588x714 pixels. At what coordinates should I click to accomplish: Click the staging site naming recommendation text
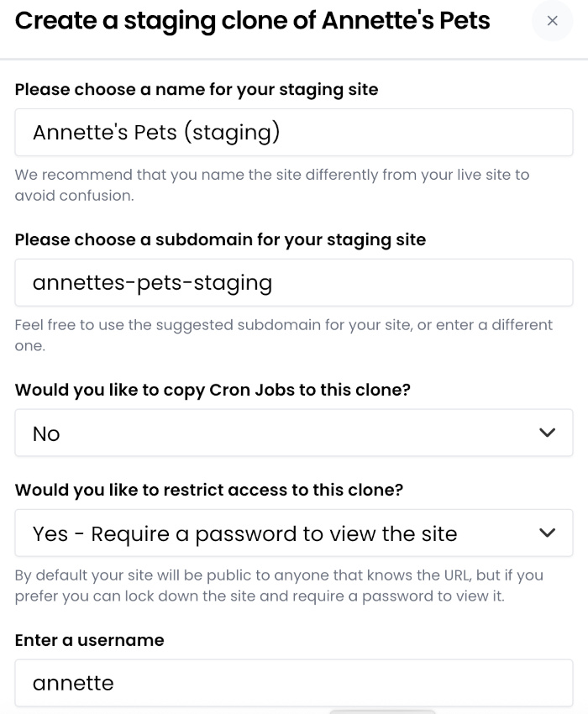(272, 184)
